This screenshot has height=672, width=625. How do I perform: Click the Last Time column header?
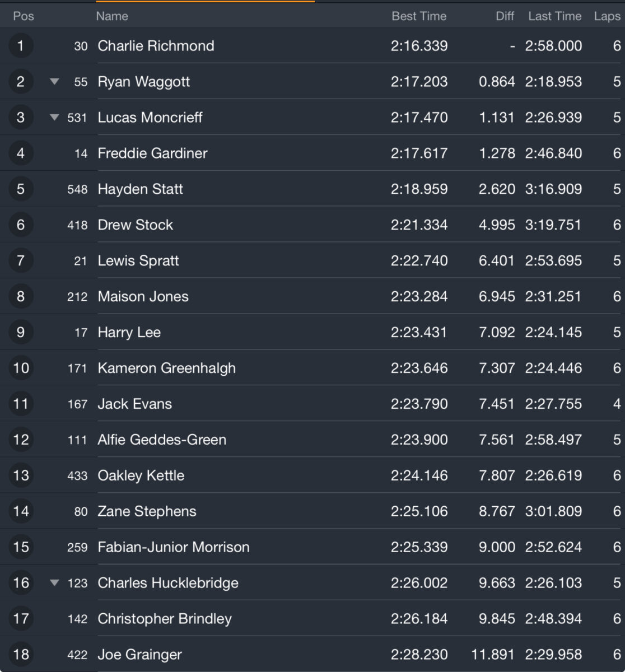(x=554, y=16)
